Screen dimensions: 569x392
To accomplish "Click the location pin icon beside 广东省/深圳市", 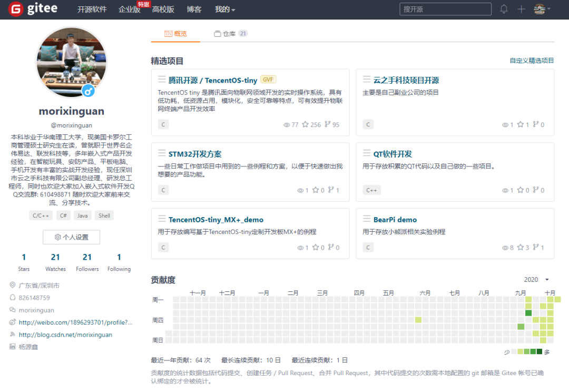I will [12, 285].
